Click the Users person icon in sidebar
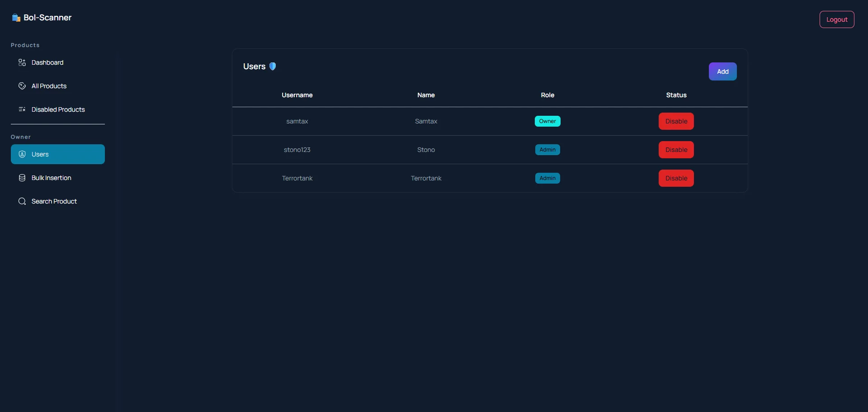The width and height of the screenshot is (868, 412). (22, 154)
